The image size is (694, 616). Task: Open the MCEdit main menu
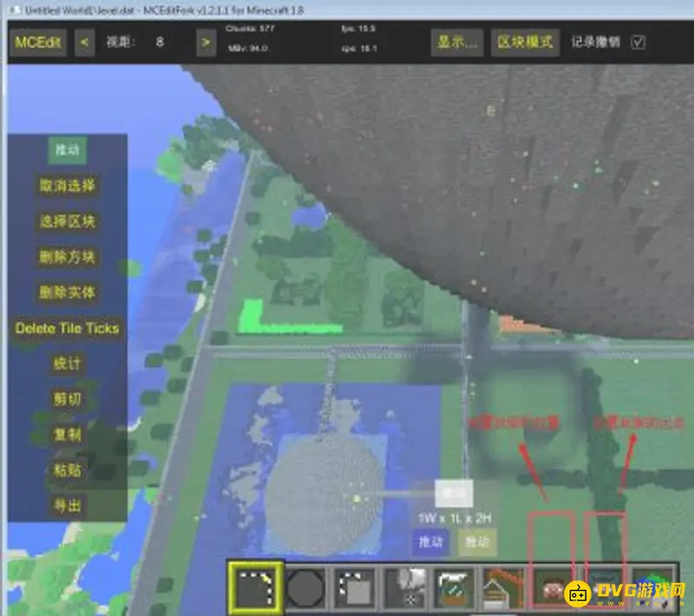pyautogui.click(x=38, y=42)
